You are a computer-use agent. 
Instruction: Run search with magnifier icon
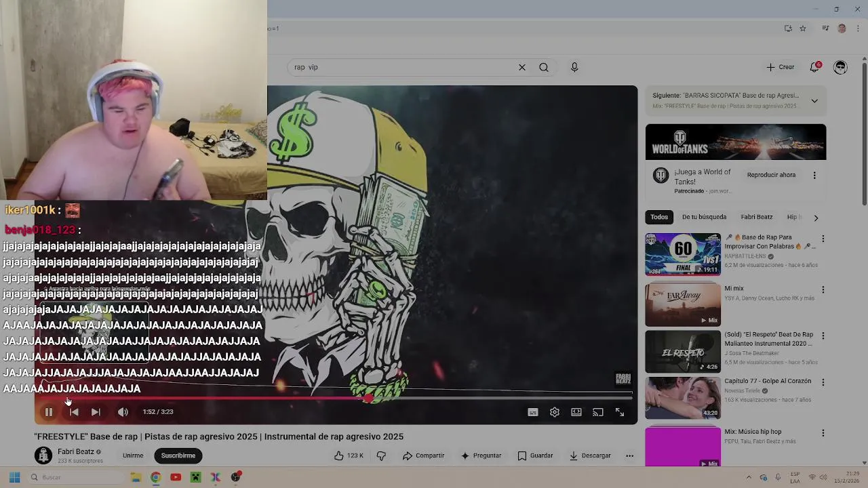click(x=544, y=67)
